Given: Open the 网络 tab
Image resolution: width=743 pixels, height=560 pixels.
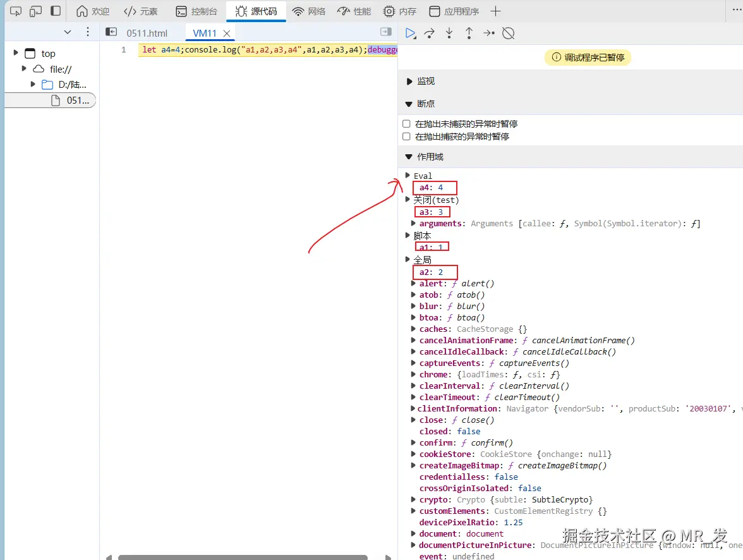Looking at the screenshot, I should click(309, 11).
